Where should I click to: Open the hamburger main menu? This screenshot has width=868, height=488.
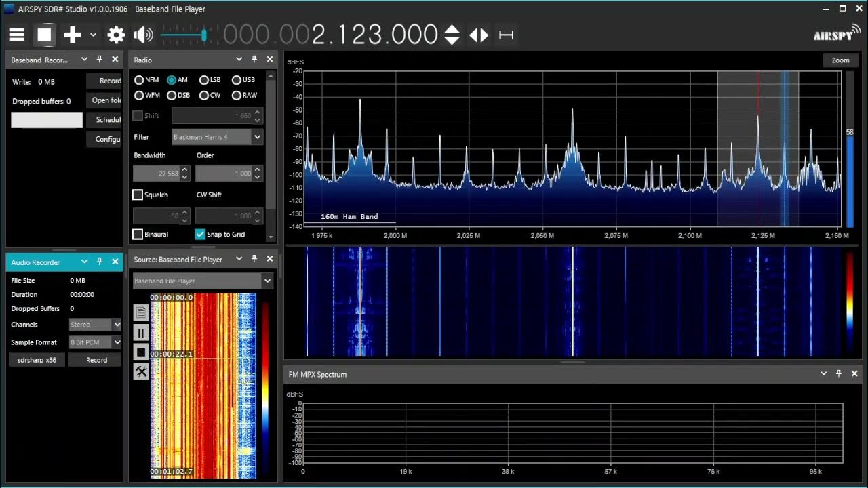17,35
